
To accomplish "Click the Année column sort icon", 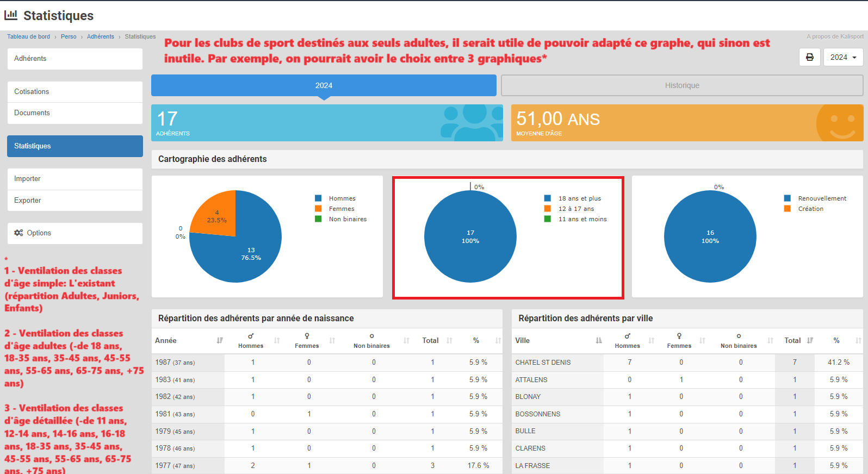I will tap(220, 340).
